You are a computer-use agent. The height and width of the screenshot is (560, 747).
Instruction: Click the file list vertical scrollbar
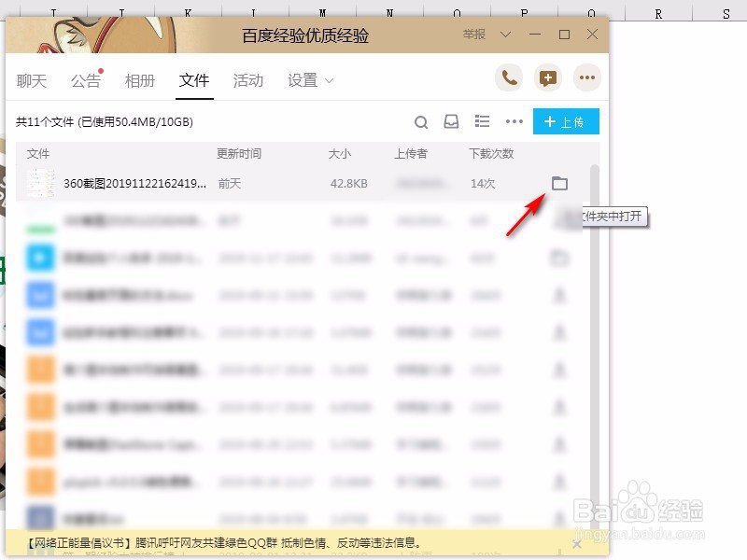pos(594,347)
